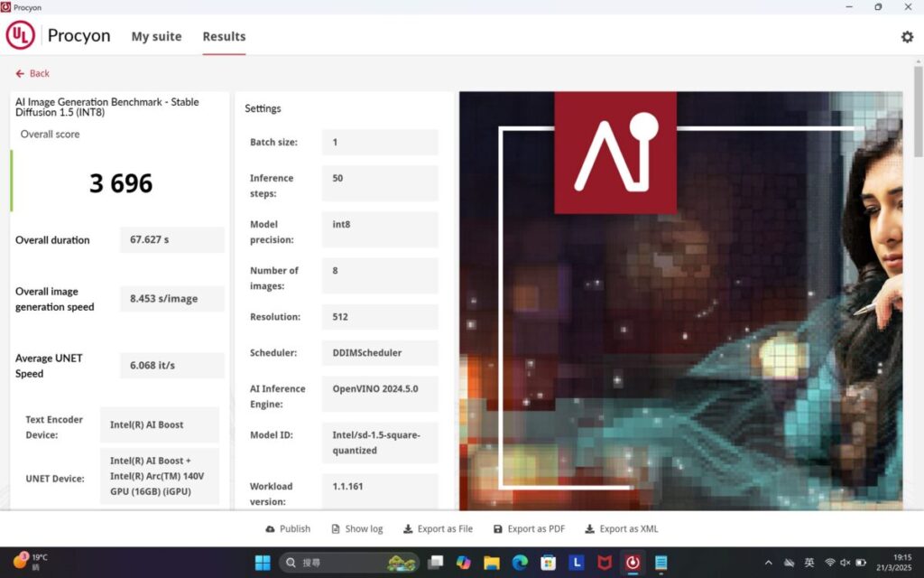Check the battery tray icon
Image resolution: width=924 pixels, height=578 pixels.
pos(861,563)
